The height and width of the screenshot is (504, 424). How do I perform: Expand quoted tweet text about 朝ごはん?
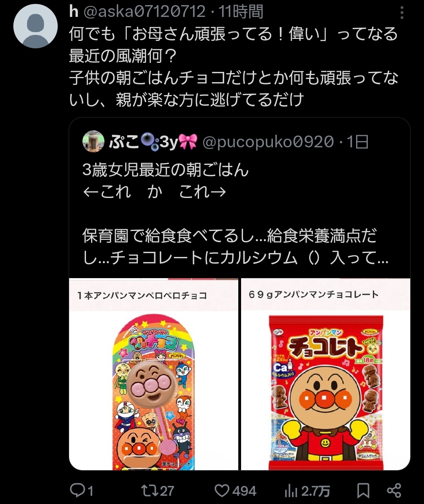[236, 213]
